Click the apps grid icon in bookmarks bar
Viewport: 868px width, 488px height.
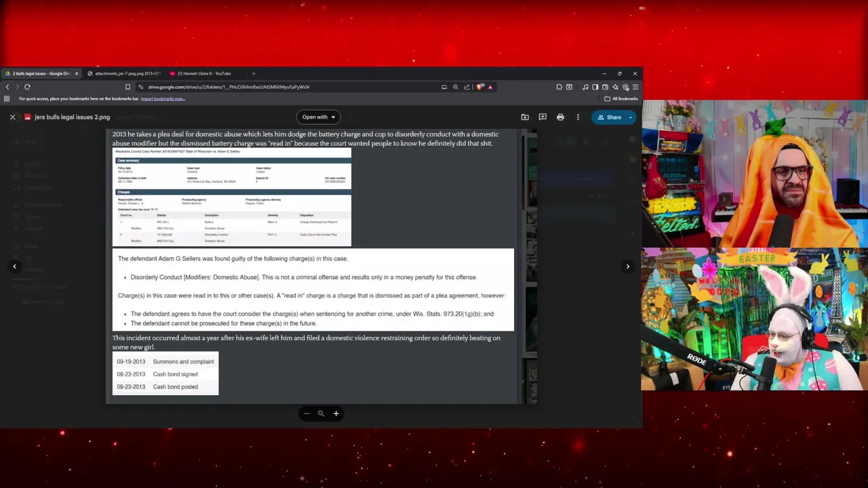point(7,99)
